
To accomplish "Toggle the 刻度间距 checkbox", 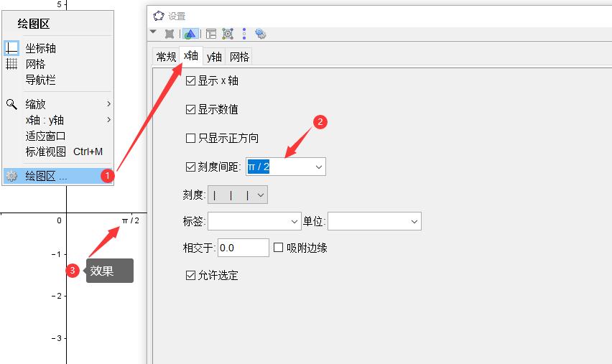I will tap(190, 167).
